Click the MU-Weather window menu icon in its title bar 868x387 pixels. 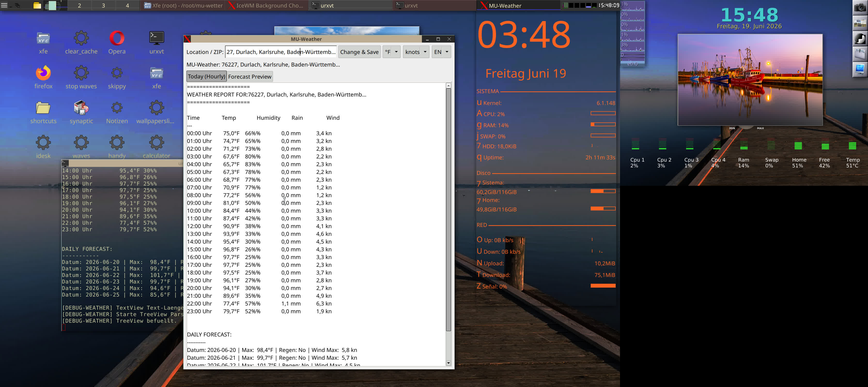tap(188, 39)
